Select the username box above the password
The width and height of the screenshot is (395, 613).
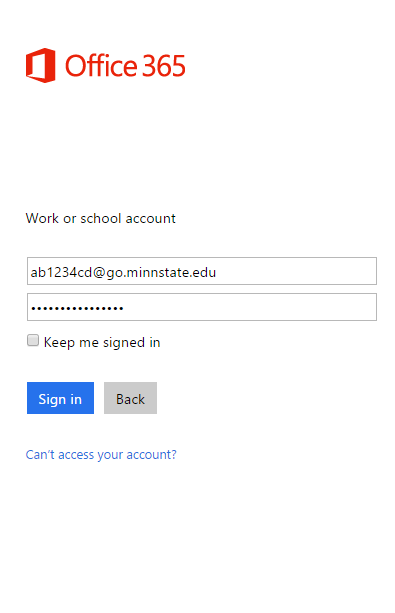click(202, 271)
